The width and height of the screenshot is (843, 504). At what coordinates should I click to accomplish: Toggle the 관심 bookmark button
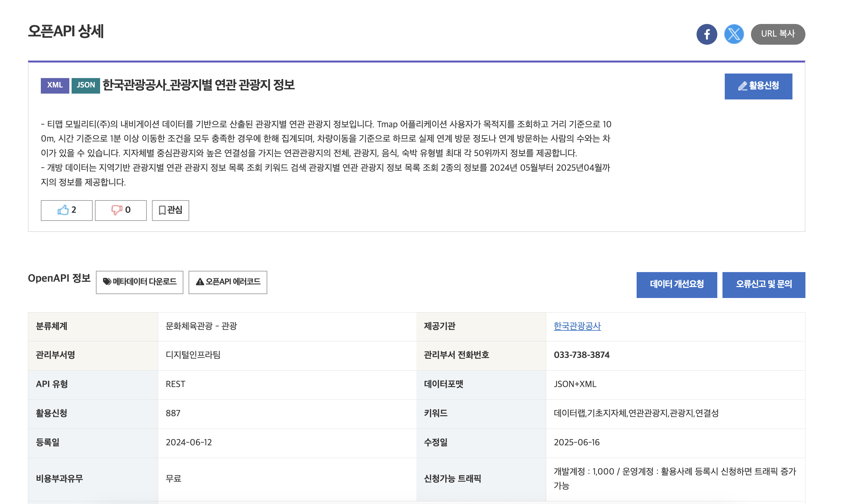point(170,210)
